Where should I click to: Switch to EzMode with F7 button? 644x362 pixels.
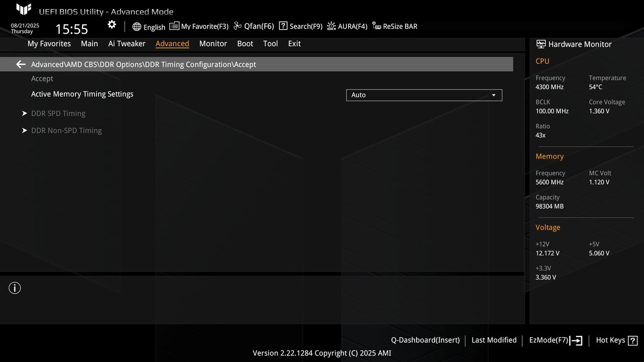click(555, 340)
